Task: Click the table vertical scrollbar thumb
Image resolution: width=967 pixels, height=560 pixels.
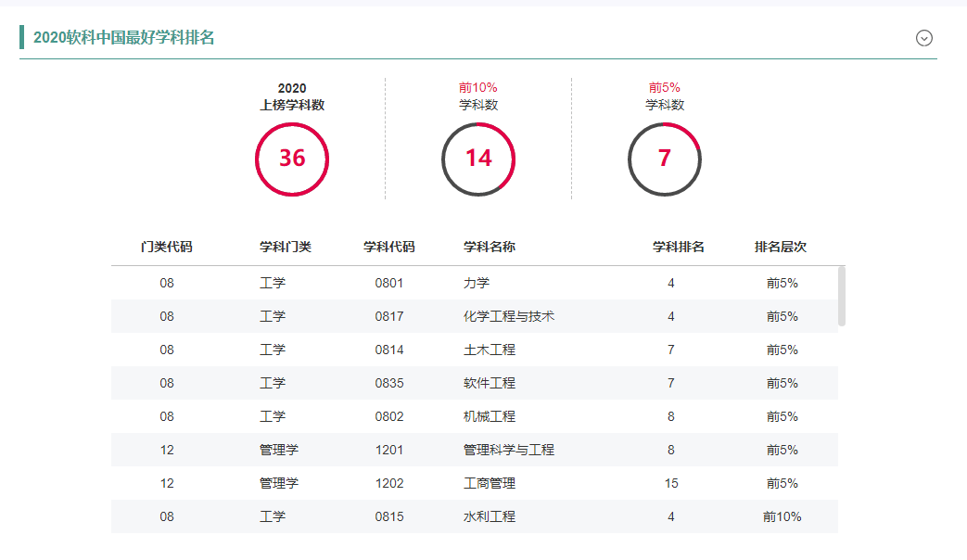Action: coord(842,296)
